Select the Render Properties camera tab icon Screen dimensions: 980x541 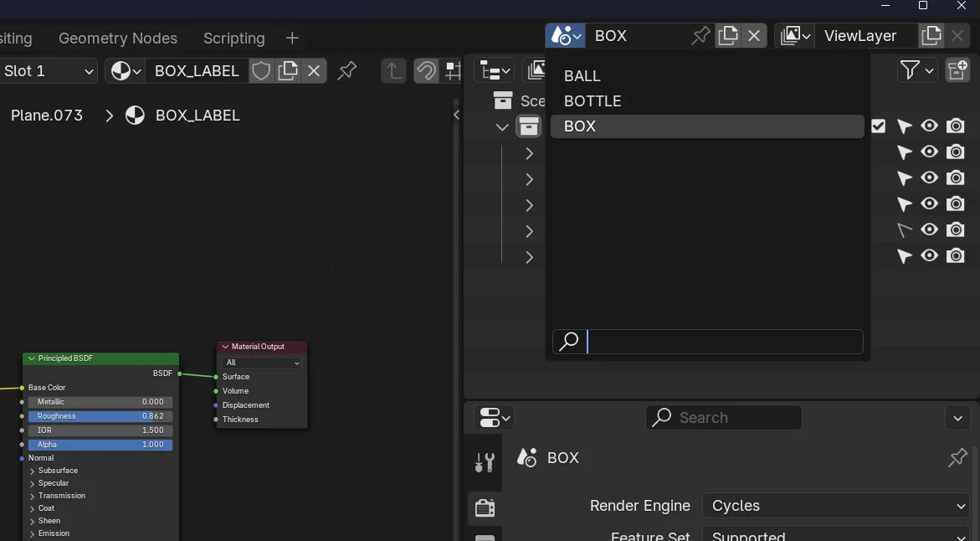click(485, 508)
